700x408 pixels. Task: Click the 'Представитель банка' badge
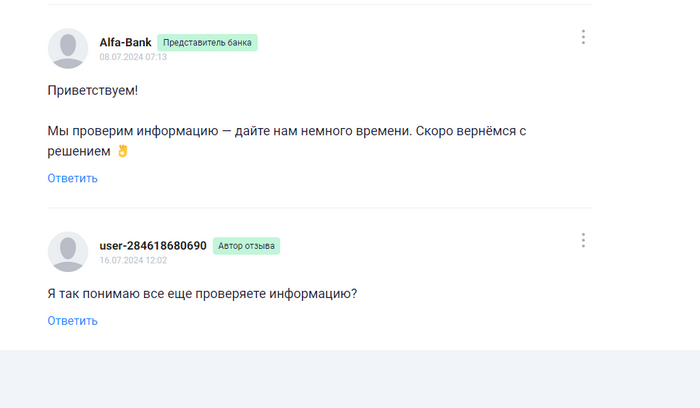tap(208, 43)
